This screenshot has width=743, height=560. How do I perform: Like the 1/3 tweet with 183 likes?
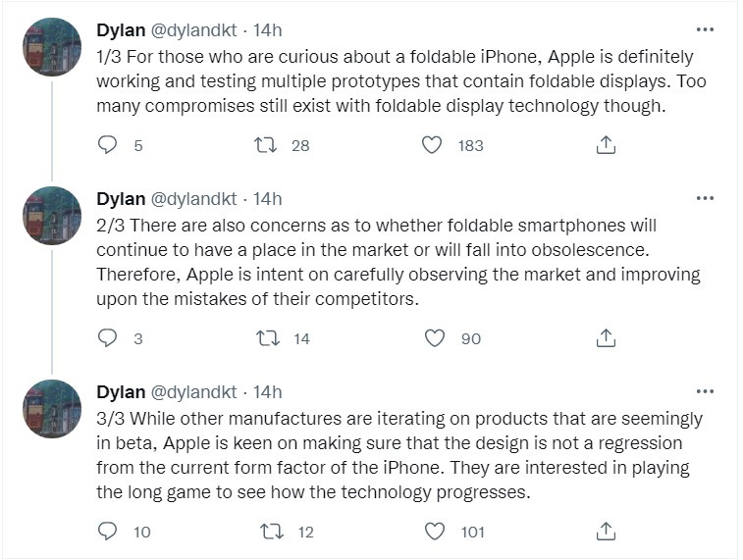point(432,145)
